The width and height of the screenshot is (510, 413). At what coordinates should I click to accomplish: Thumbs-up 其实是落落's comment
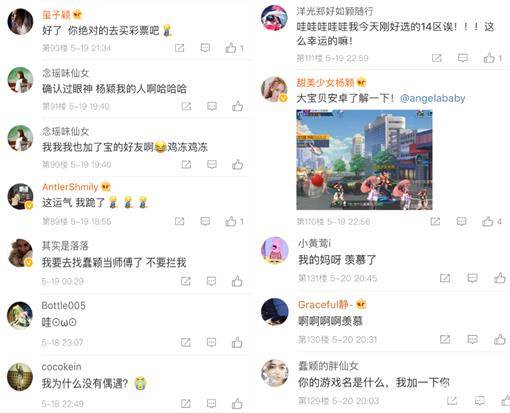pos(237,281)
